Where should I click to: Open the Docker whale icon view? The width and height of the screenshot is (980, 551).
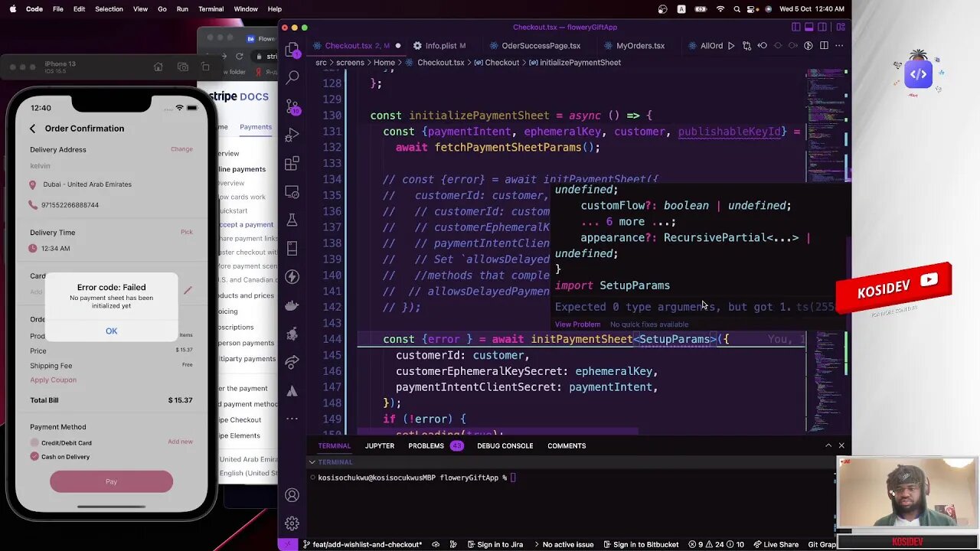click(x=292, y=305)
